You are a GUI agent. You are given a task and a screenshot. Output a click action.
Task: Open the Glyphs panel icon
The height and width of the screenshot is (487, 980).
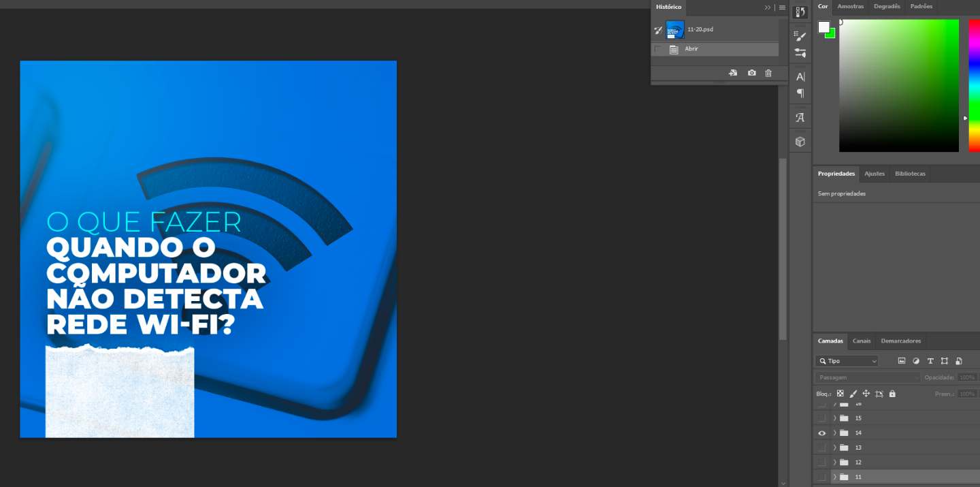click(800, 117)
